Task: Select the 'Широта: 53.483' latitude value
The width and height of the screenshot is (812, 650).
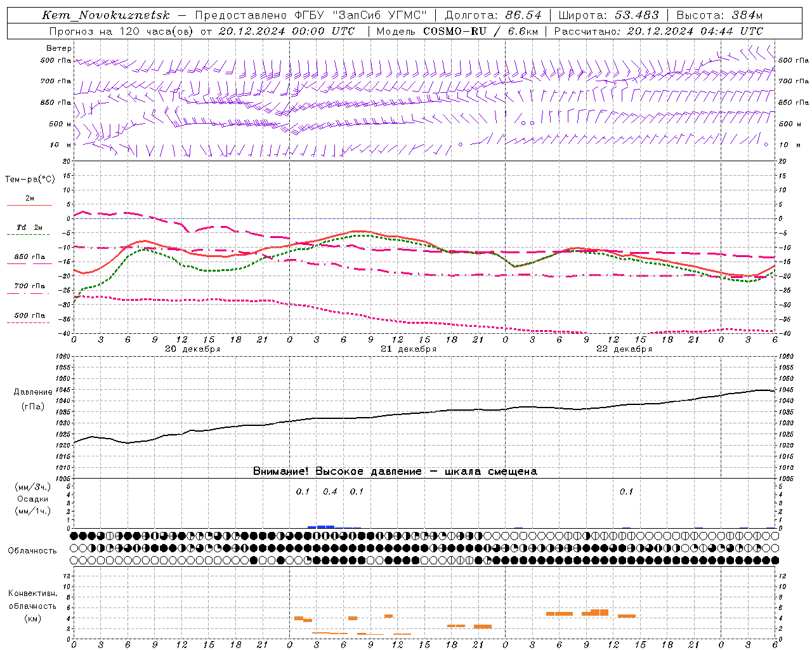Action: pyautogui.click(x=608, y=15)
